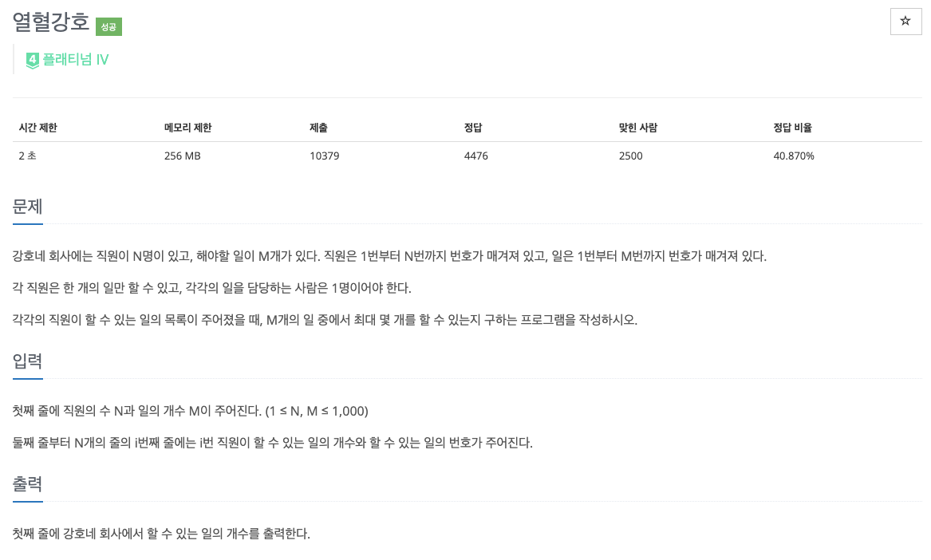This screenshot has height=560, width=931.
Task: Select the 시간 제한 column header
Action: (x=37, y=128)
